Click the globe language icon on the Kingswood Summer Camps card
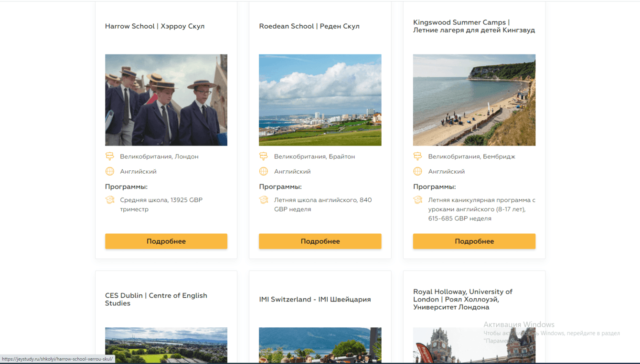 pos(418,171)
